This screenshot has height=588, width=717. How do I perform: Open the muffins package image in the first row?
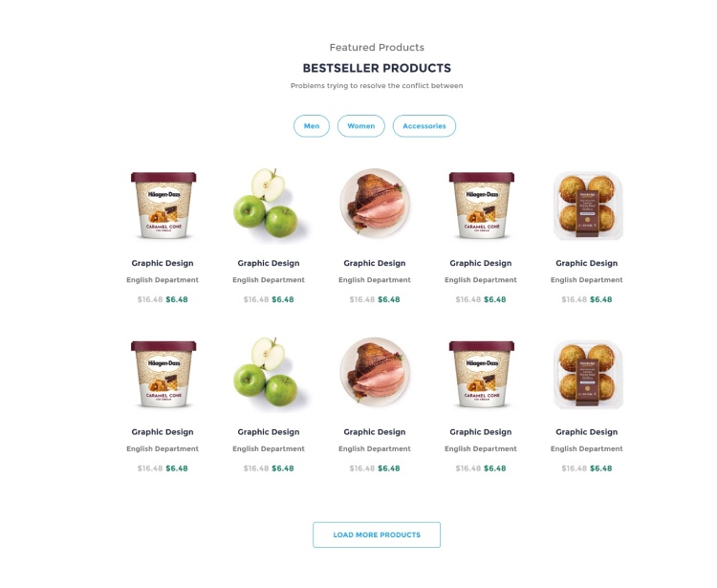coord(588,206)
